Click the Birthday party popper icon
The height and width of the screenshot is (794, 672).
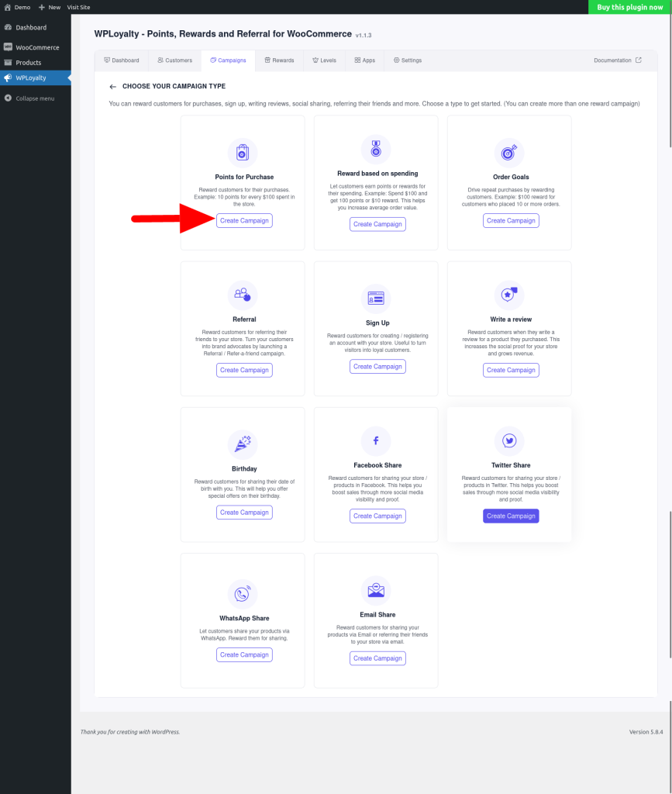point(243,444)
